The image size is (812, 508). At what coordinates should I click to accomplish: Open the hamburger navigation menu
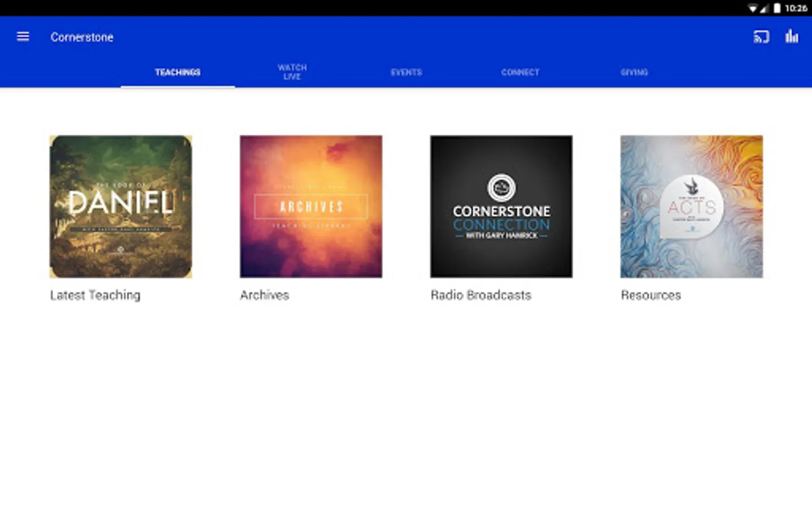click(x=23, y=37)
